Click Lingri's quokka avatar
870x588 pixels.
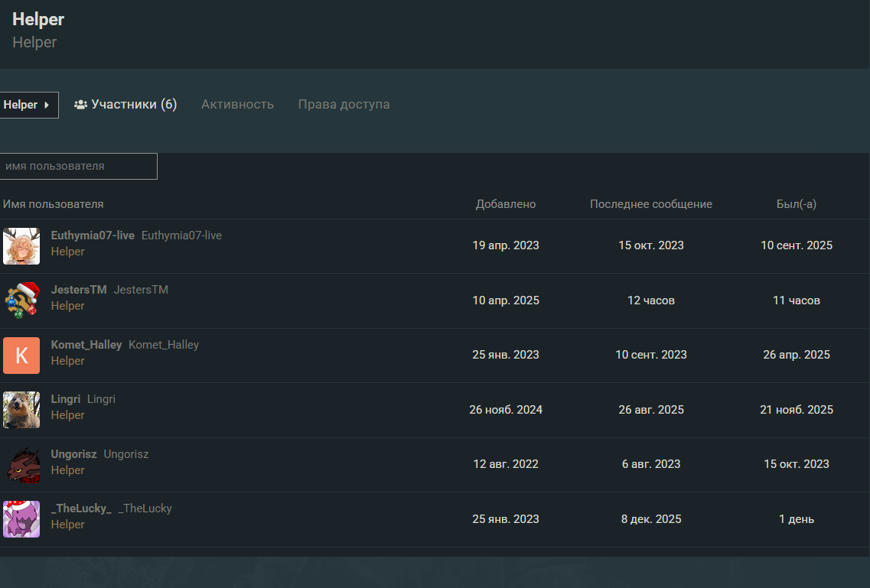click(x=21, y=410)
